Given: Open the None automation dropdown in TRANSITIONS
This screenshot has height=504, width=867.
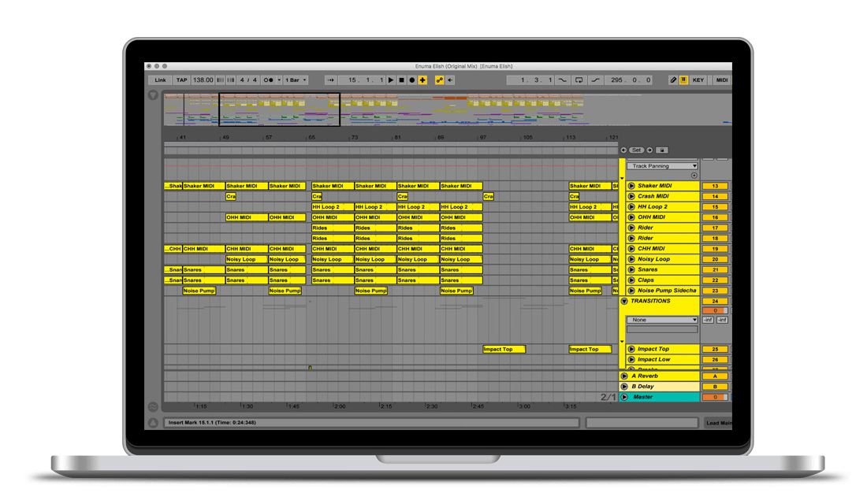Looking at the screenshot, I should 662,320.
